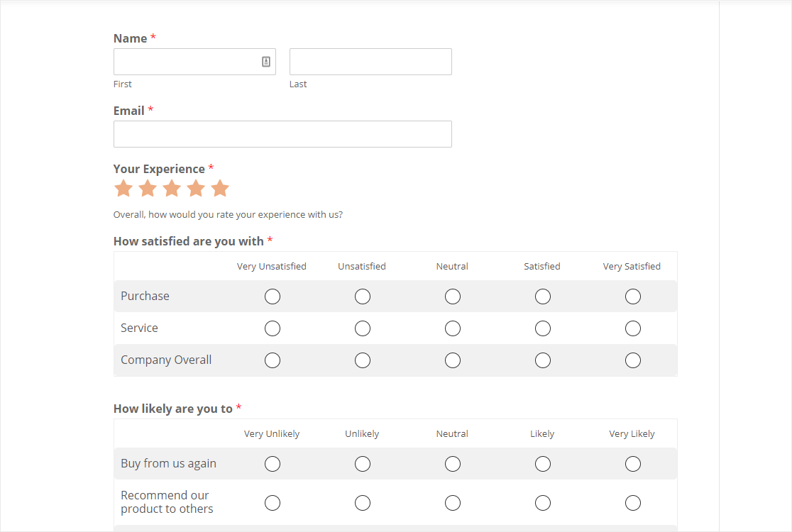Select Very Likely for Buy from us again

[633, 464]
